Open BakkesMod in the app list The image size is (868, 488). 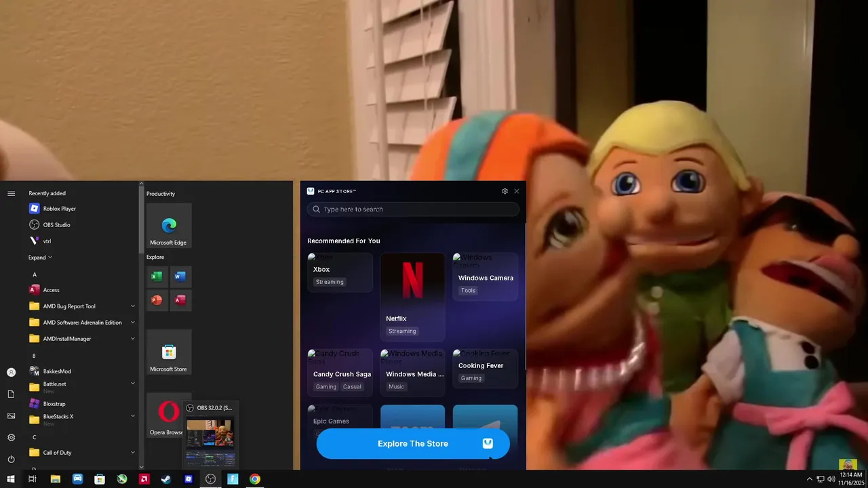pyautogui.click(x=81, y=371)
